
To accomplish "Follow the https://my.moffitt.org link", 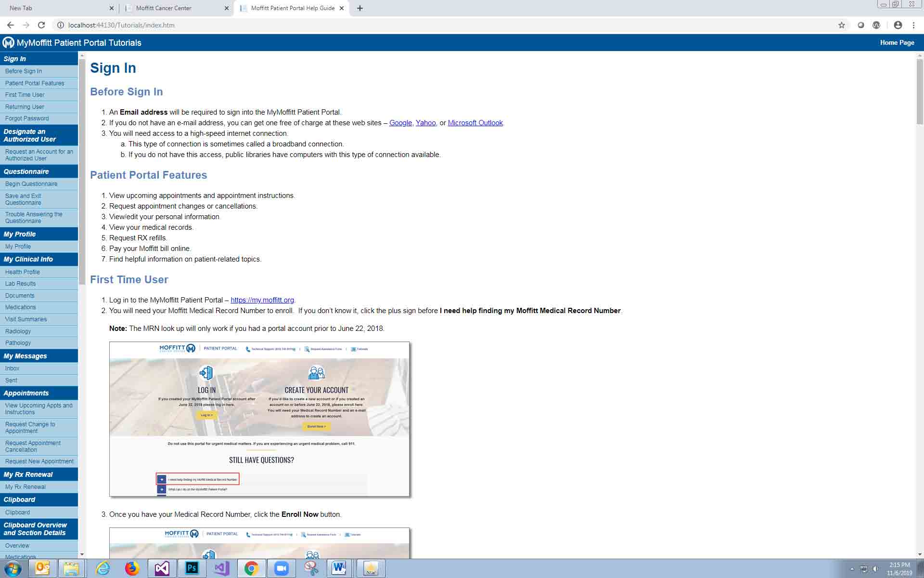I will 262,300.
